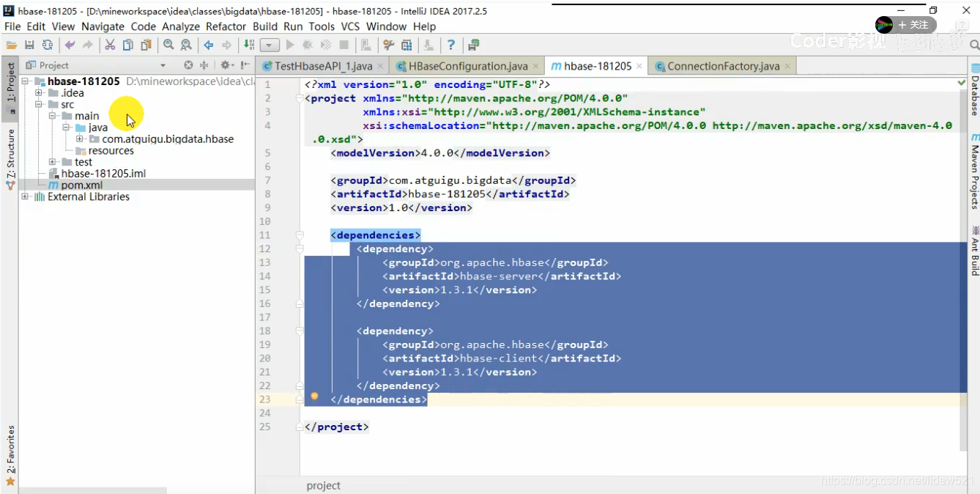This screenshot has height=494, width=980.
Task: Switch to HBaseConfiguration.java tab
Action: pos(467,66)
